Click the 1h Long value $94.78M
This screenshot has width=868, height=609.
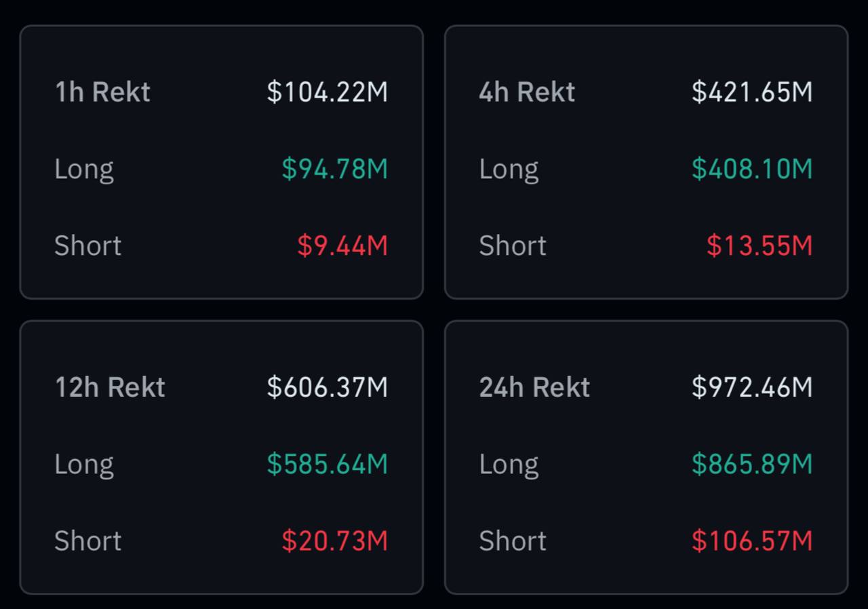tap(335, 169)
